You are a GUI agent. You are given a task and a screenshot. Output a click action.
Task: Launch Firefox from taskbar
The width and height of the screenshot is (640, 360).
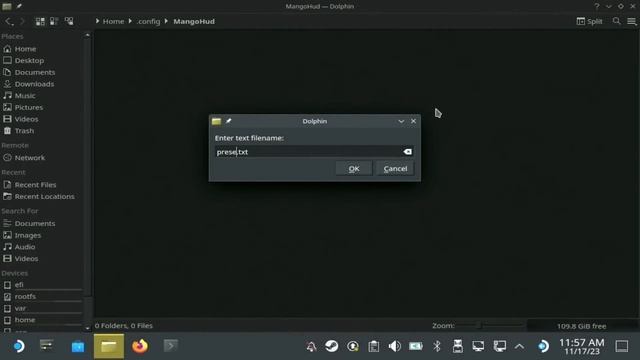click(x=140, y=346)
